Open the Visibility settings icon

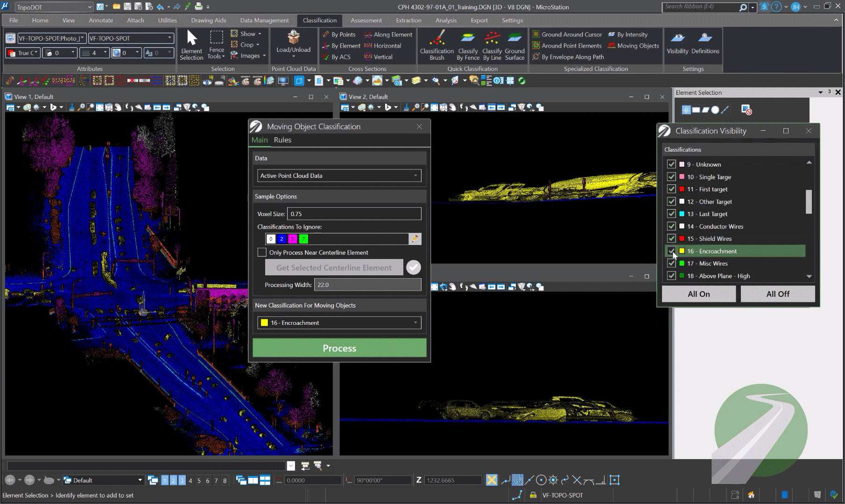coord(677,43)
